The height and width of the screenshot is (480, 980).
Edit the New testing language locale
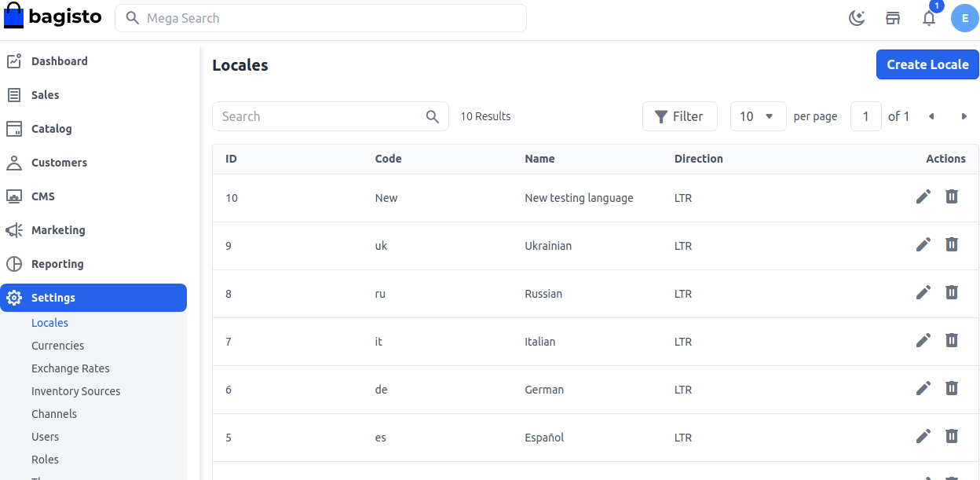923,197
